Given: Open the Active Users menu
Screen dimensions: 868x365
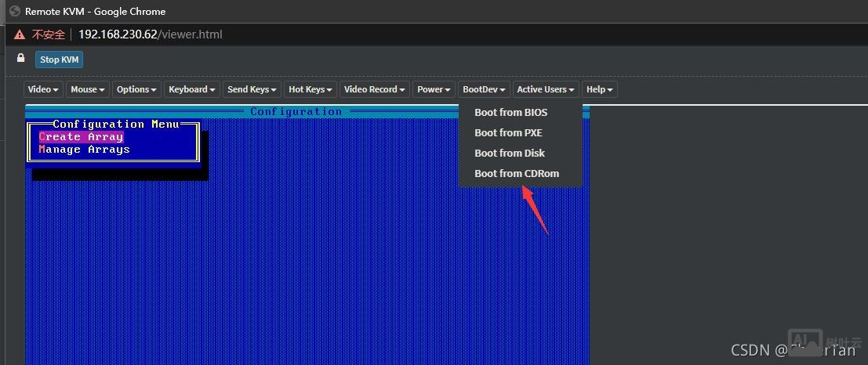Looking at the screenshot, I should tap(546, 89).
